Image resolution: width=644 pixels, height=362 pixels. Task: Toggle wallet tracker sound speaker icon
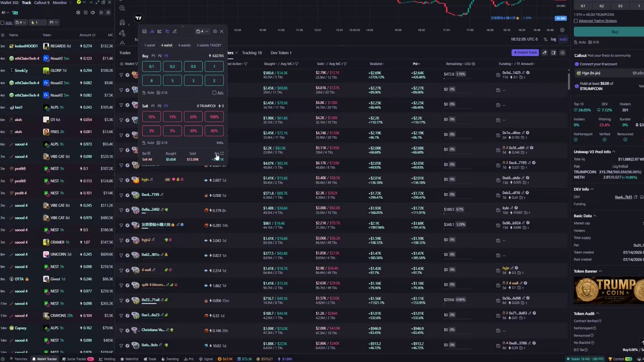93,12
